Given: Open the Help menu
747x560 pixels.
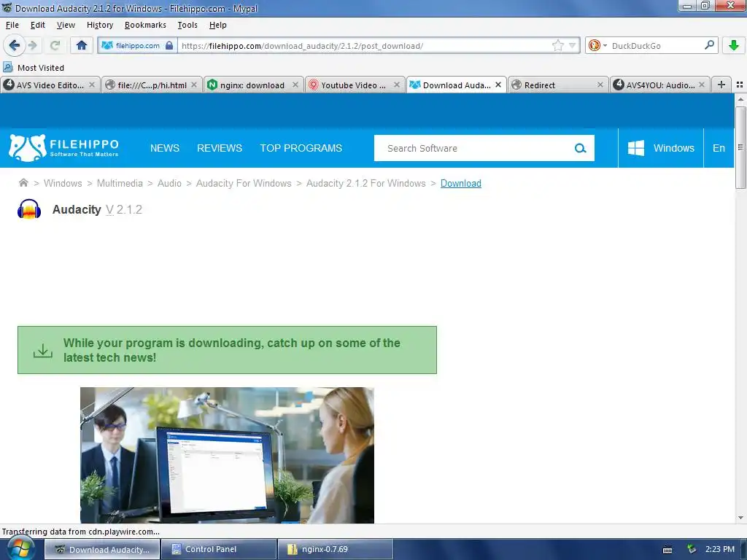Looking at the screenshot, I should tap(217, 25).
